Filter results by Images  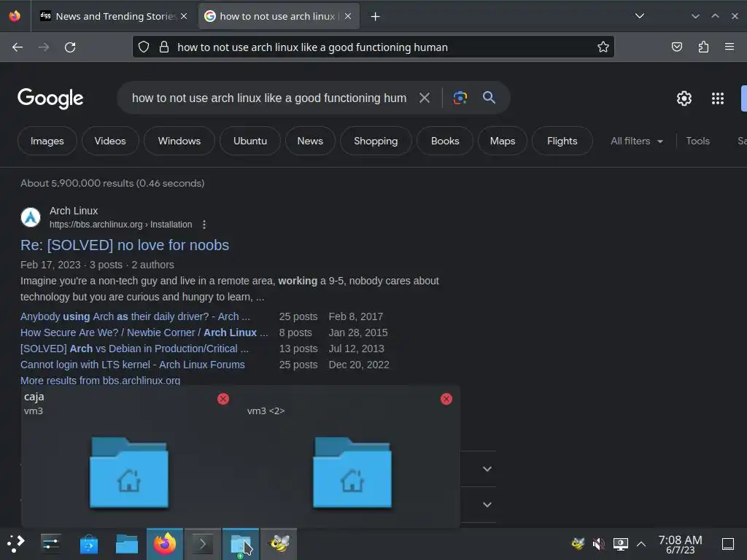(x=47, y=141)
